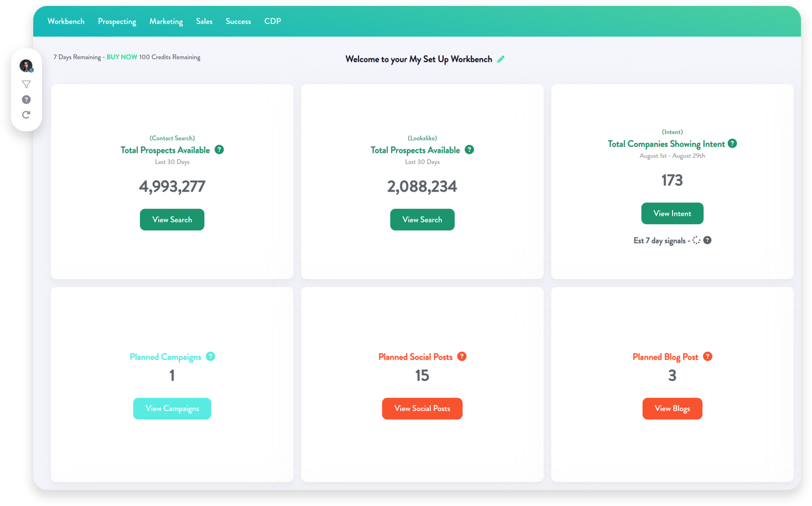Open help tooltip for Planned Social Posts

pos(462,356)
